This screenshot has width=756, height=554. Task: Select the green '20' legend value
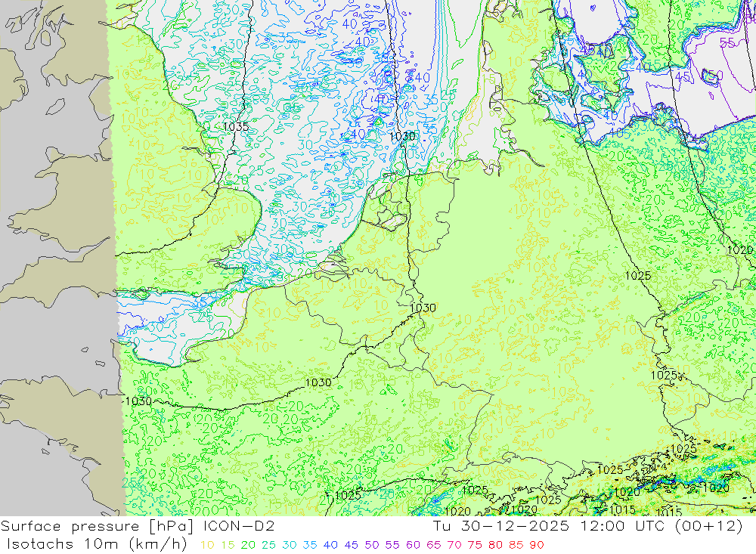pos(248,546)
